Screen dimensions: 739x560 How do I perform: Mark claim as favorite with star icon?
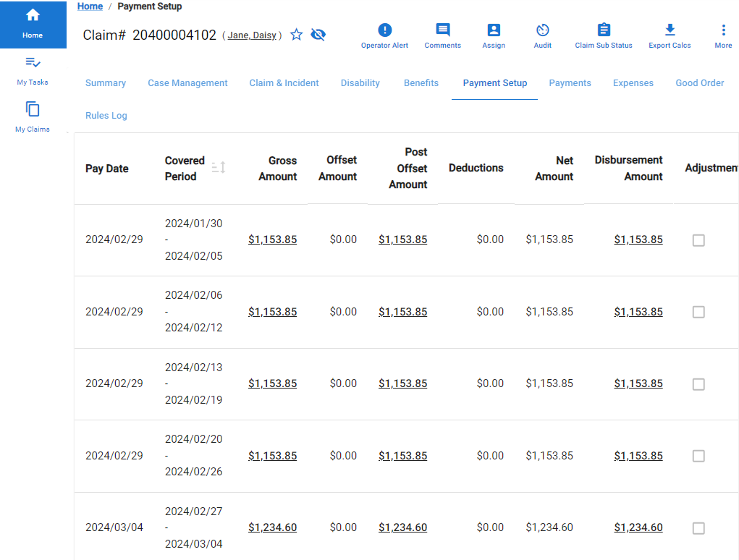296,35
